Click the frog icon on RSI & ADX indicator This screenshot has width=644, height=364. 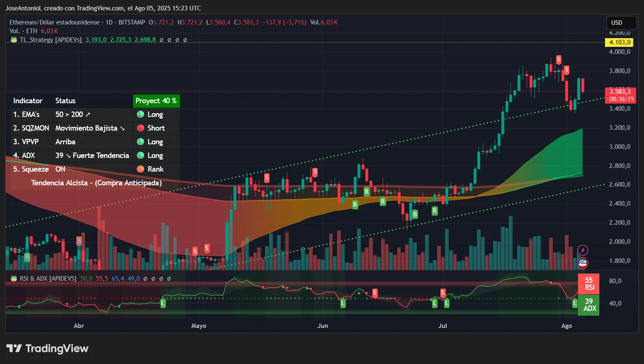click(13, 278)
